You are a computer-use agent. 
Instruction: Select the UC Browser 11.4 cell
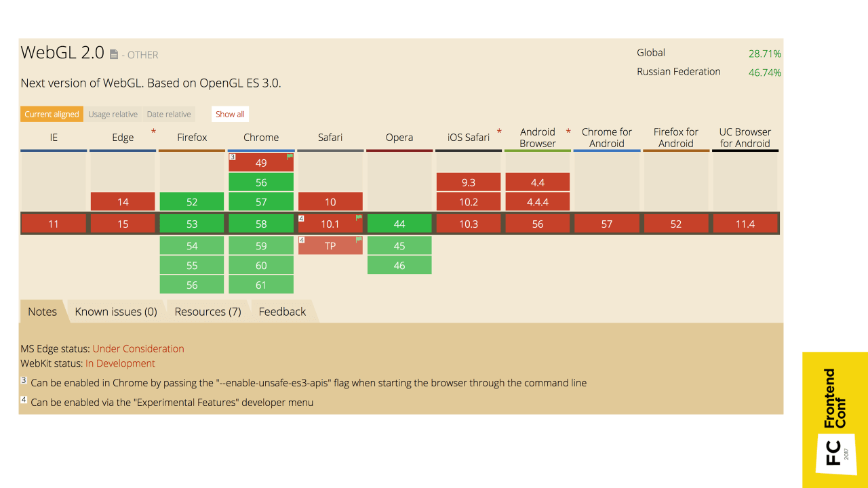click(745, 224)
